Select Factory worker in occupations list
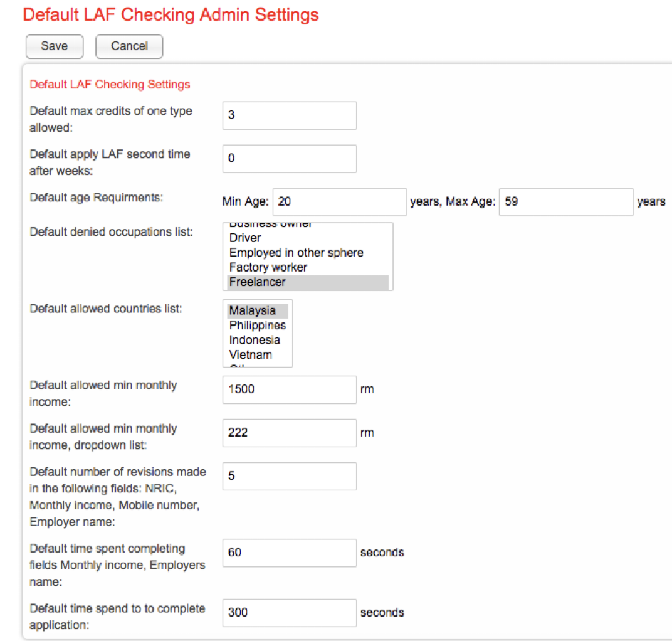 tap(268, 267)
